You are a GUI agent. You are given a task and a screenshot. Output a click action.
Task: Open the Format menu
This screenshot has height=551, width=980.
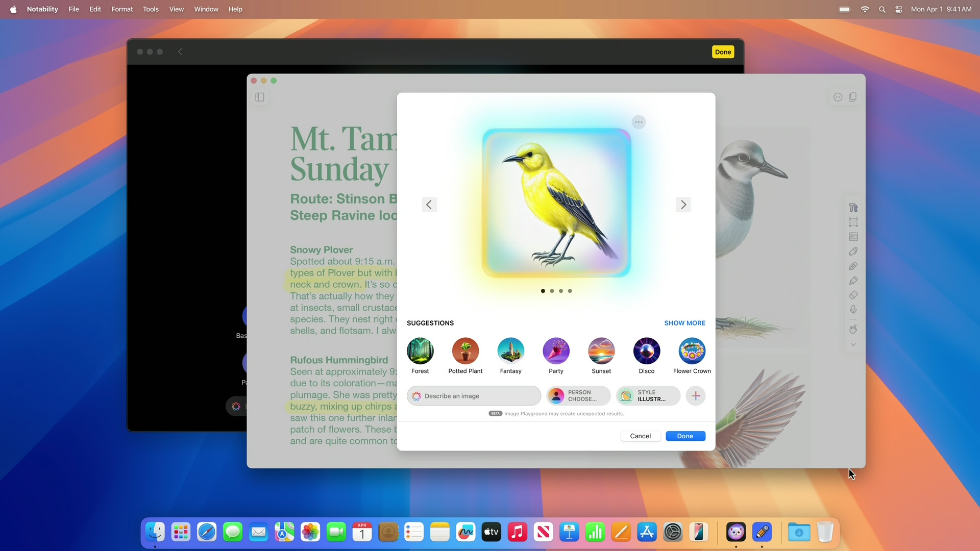122,9
